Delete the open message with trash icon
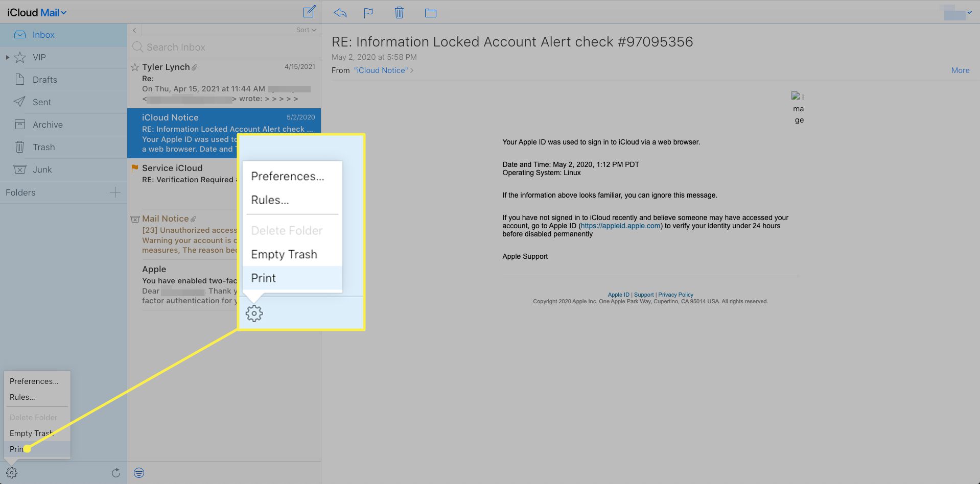 399,13
